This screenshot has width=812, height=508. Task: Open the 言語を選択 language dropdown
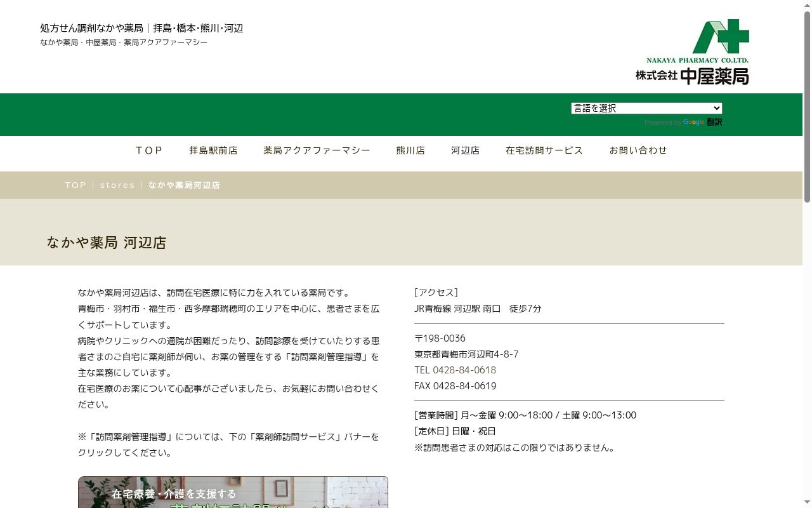(646, 108)
